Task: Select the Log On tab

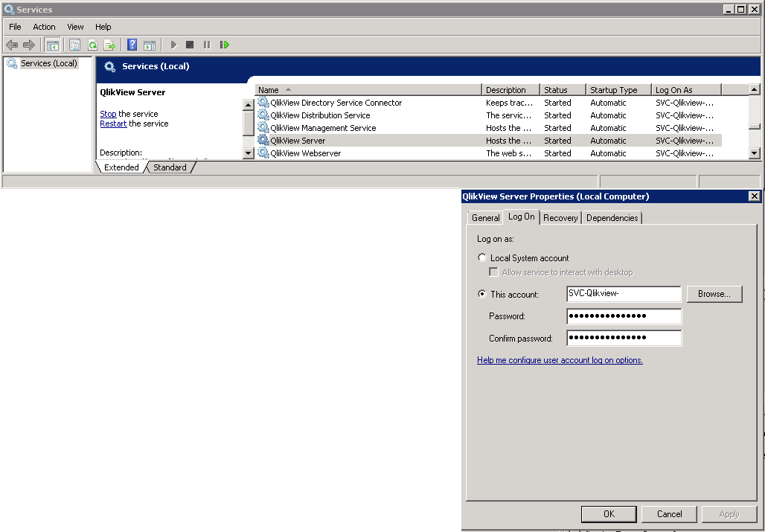Action: tap(522, 217)
